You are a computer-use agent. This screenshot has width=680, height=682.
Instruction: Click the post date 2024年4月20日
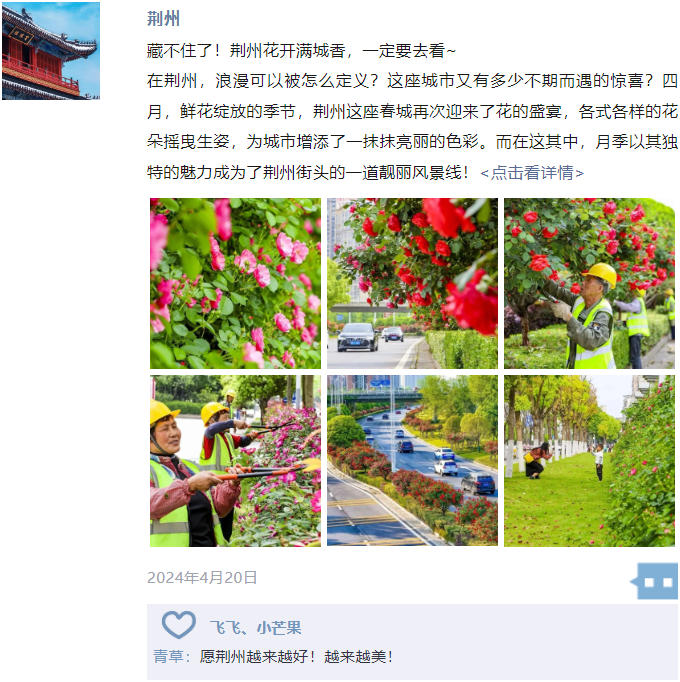202,578
